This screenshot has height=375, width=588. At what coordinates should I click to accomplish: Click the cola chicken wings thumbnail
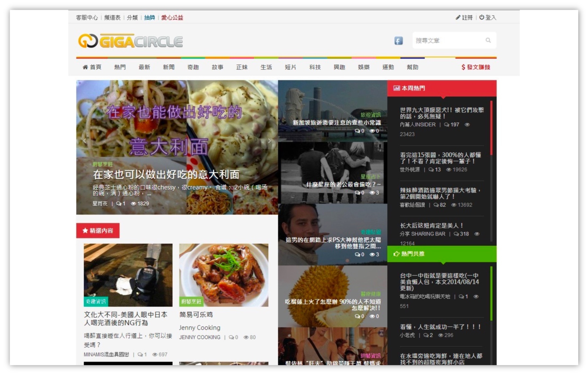tap(224, 275)
